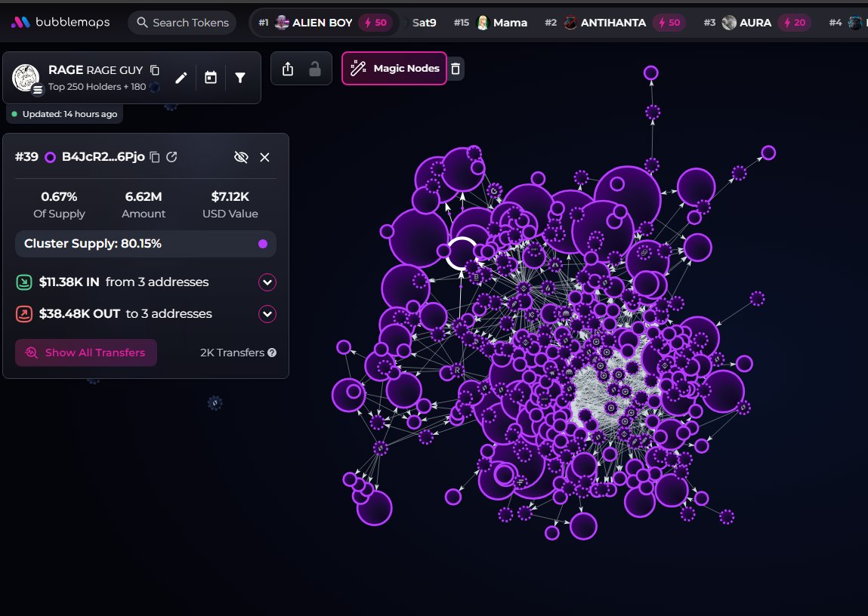Toggle Magic Nodes mode
The width and height of the screenshot is (868, 616).
pos(394,69)
